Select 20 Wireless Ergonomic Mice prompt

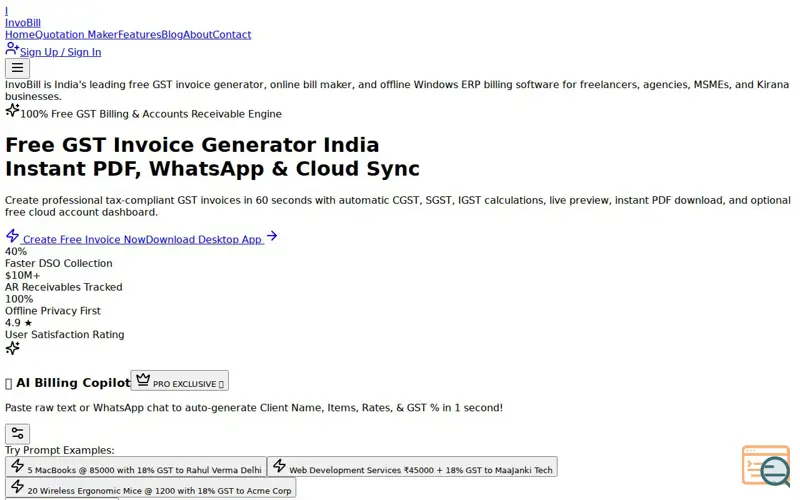[151, 488]
